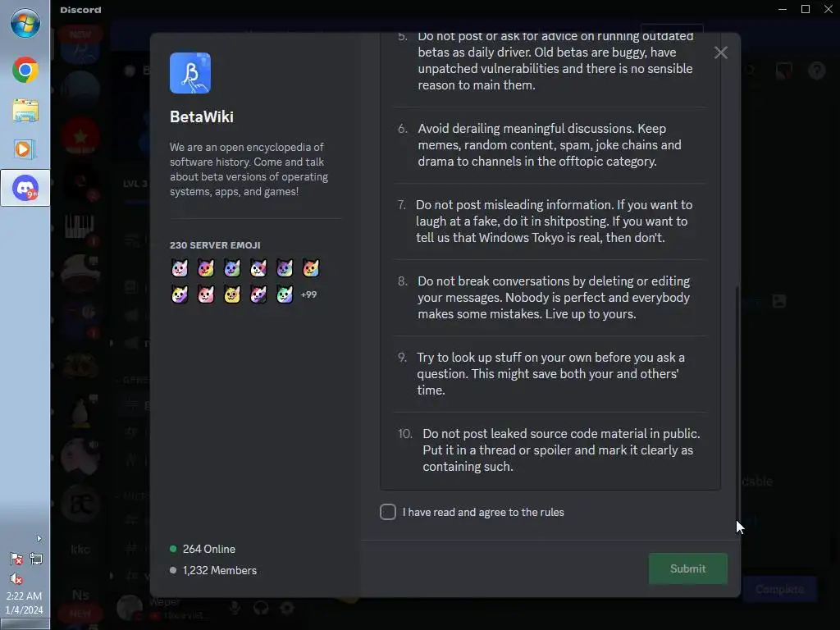
Task: Click the yellow cat emoji in second row
Action: (232, 294)
